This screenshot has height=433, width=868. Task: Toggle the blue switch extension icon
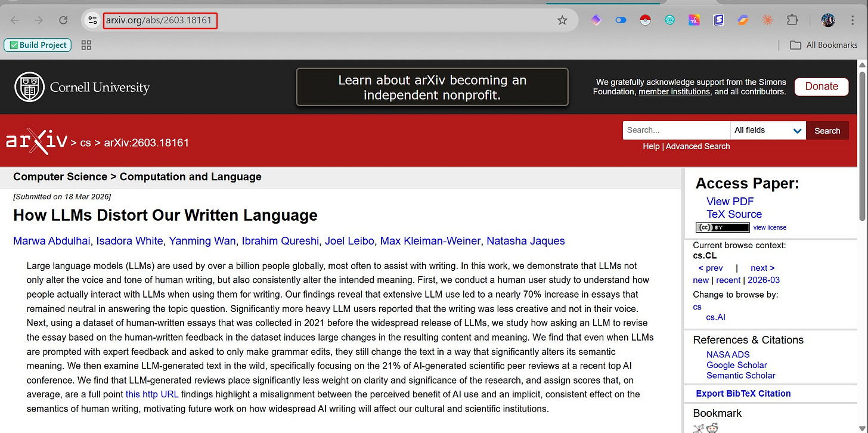pos(621,20)
